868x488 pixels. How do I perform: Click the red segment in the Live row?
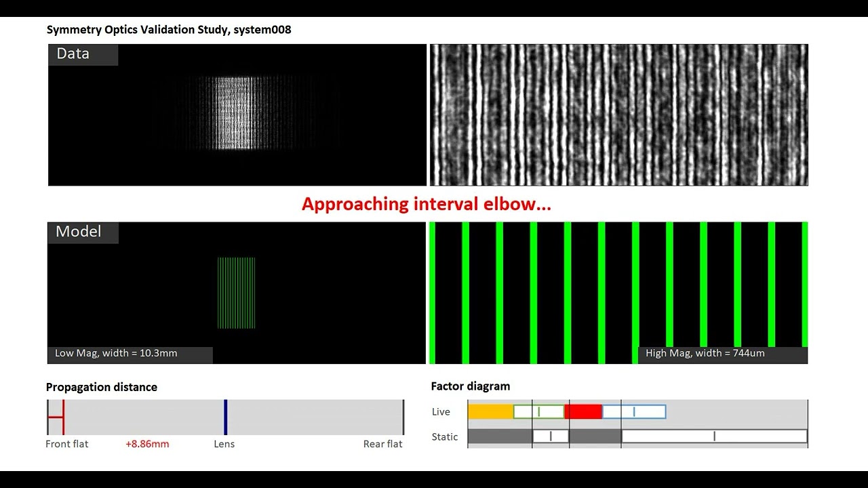coord(583,411)
